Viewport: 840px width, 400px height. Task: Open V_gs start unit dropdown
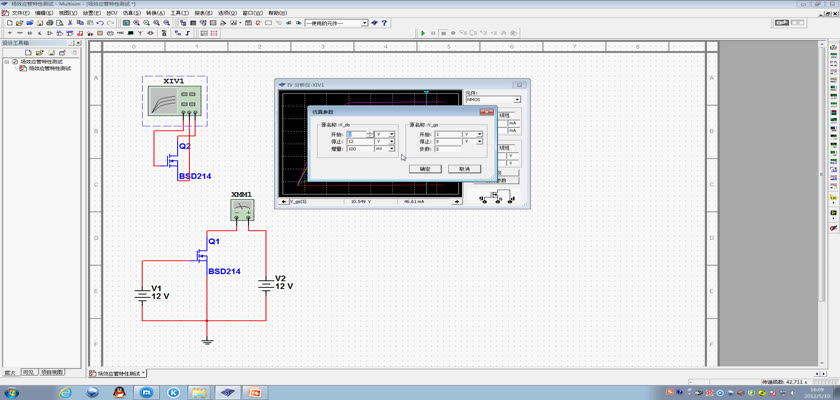480,134
